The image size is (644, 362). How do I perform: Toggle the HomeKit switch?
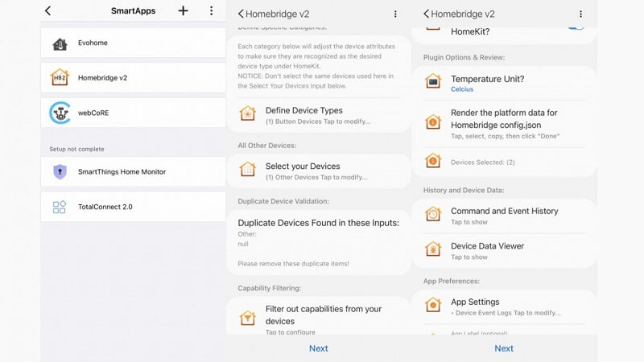pos(576,28)
